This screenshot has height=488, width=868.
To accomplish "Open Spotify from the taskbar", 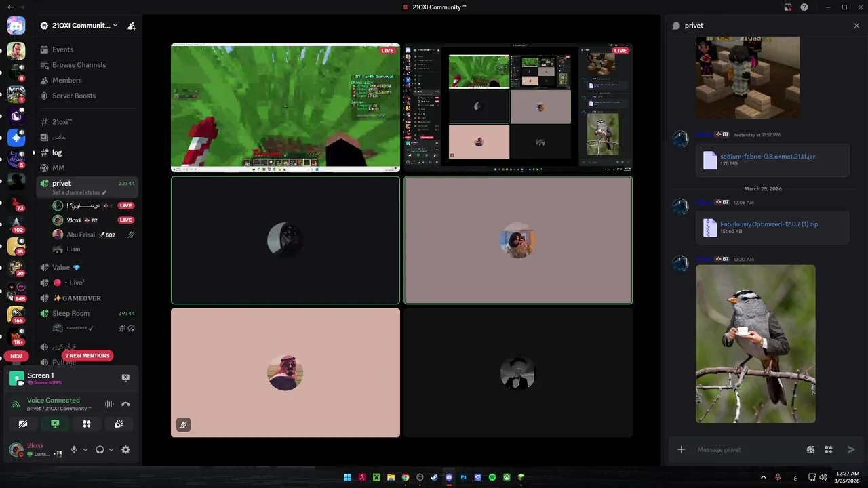I will [x=492, y=477].
